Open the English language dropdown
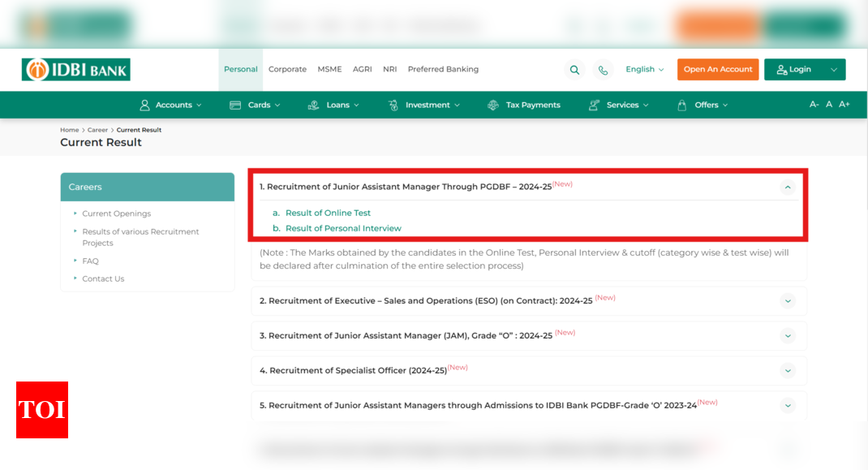 pyautogui.click(x=644, y=69)
